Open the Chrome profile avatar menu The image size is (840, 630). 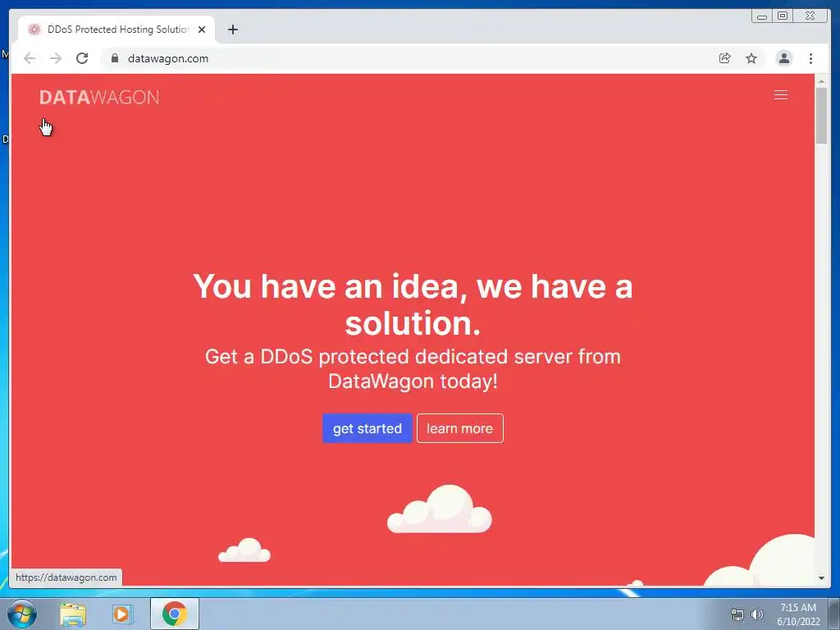click(x=783, y=58)
